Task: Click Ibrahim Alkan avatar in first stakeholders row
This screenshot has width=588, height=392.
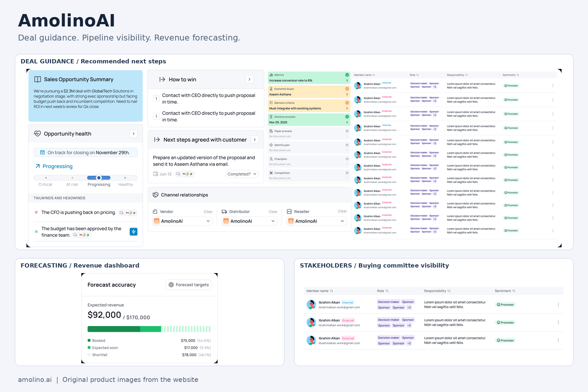Action: pos(311,304)
